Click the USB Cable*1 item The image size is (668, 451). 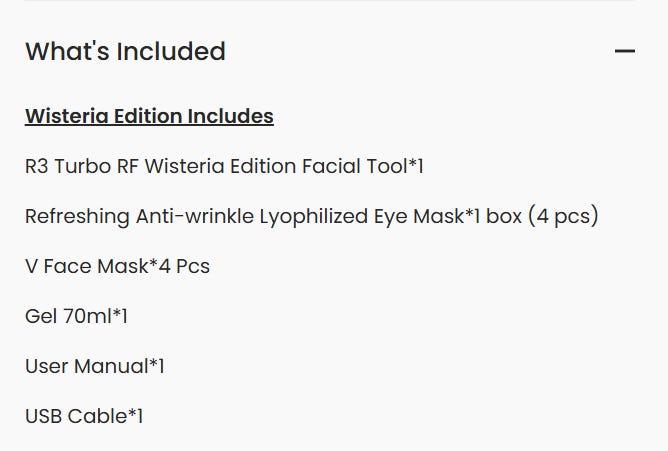[84, 416]
